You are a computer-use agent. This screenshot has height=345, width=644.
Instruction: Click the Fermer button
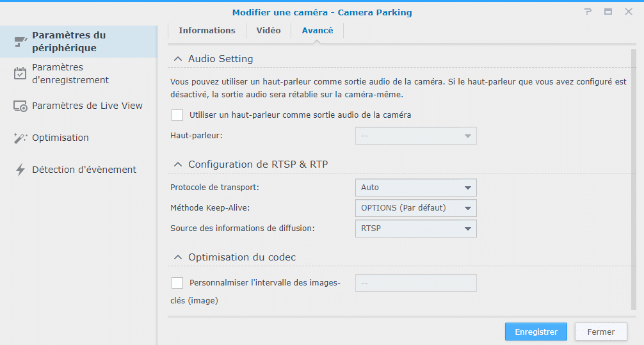tap(601, 332)
